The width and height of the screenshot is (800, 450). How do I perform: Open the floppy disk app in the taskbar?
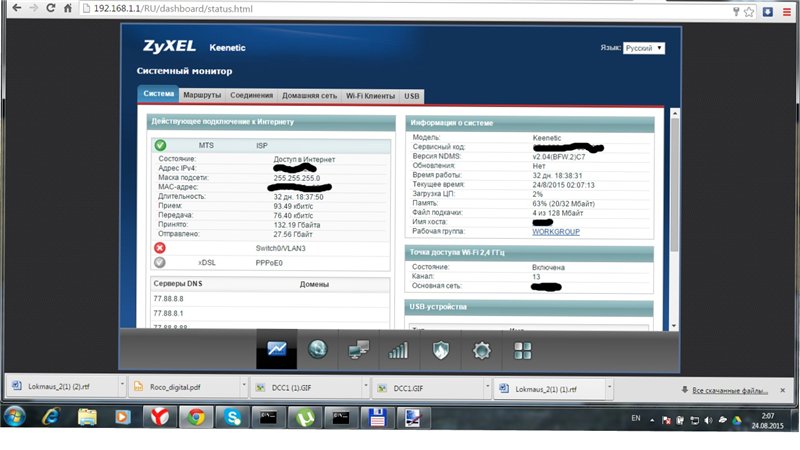click(377, 418)
